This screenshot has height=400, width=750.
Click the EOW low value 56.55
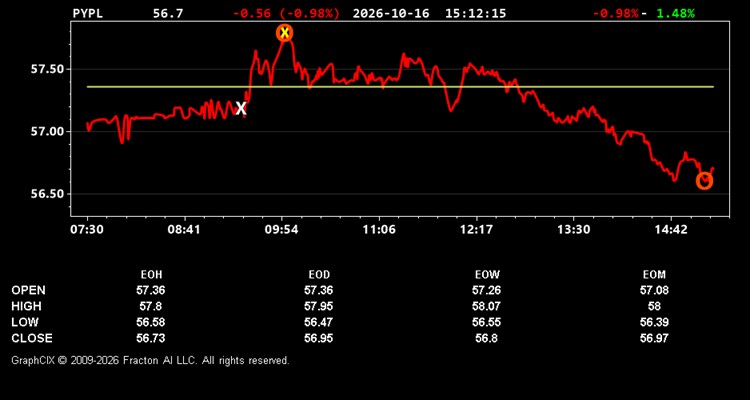tap(486, 322)
